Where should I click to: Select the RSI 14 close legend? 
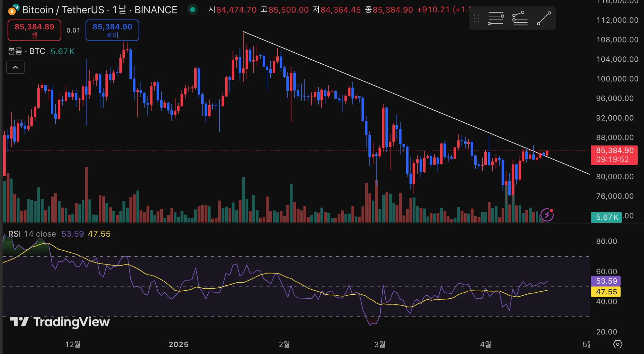point(32,234)
